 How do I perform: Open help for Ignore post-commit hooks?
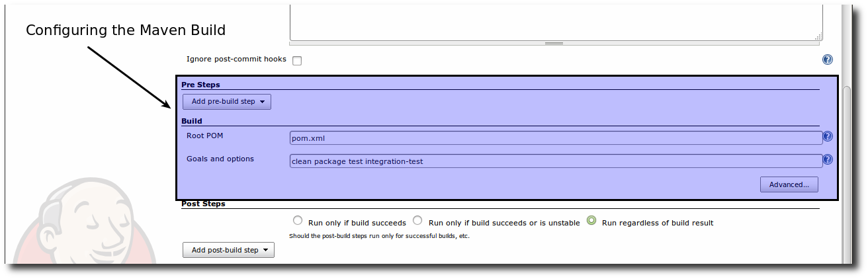pos(827,60)
